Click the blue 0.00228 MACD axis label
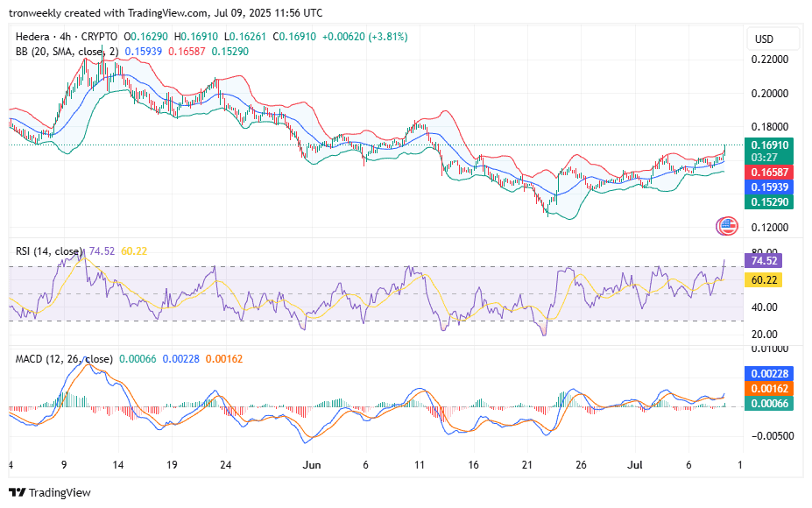 pos(769,373)
